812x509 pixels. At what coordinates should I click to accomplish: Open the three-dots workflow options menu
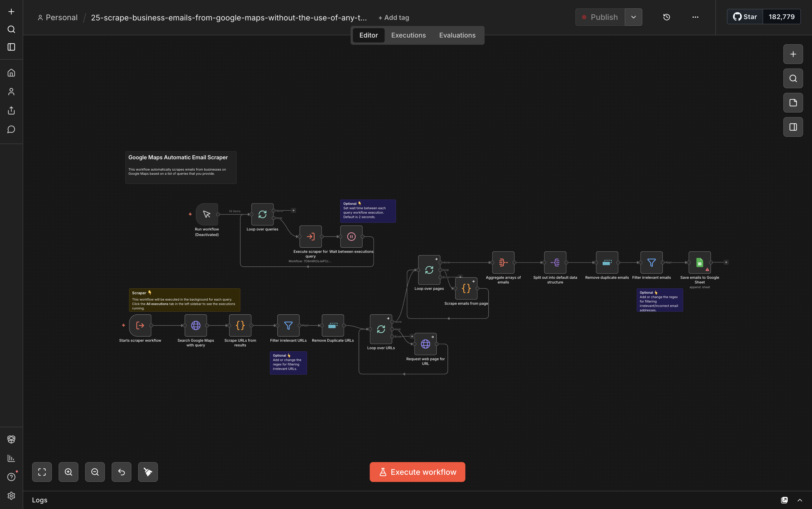click(695, 17)
